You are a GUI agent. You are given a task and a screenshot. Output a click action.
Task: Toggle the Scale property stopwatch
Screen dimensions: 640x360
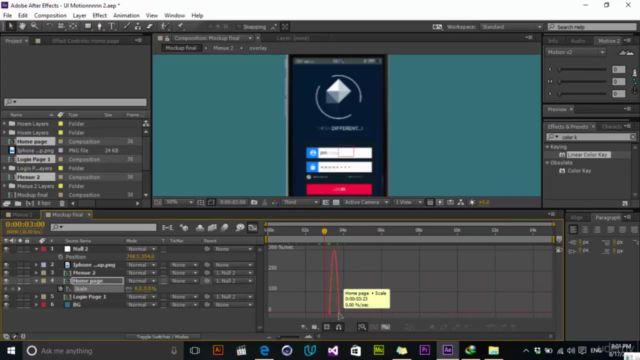60,289
